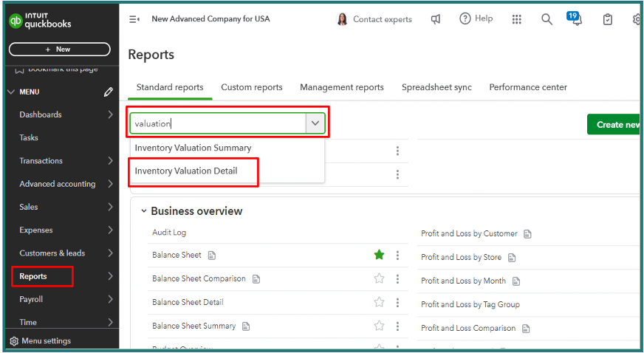Click the megaphone announcements icon

pos(436,19)
